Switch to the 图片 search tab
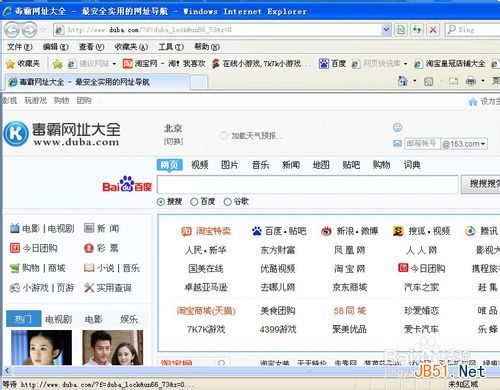Viewport: 500px width, 390px height. (x=230, y=165)
